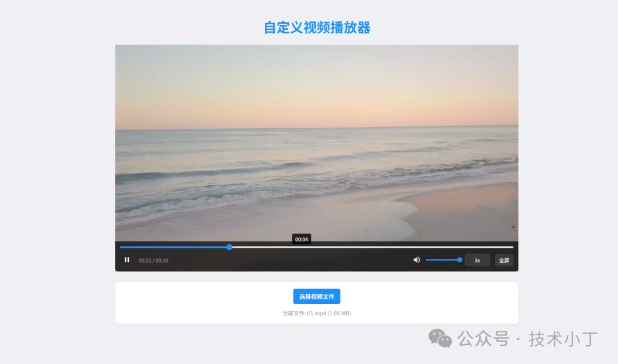Image resolution: width=618 pixels, height=364 pixels.
Task: Enter fullscreen with the 全屏 button
Action: pos(504,260)
